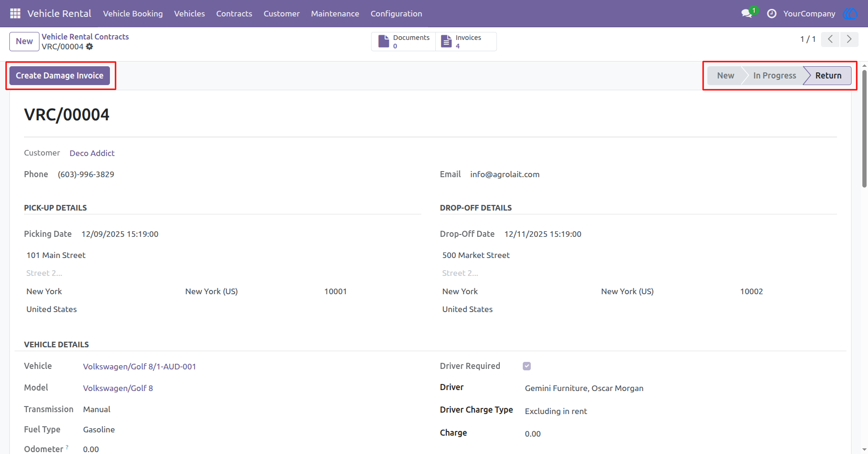The height and width of the screenshot is (454, 868).
Task: Click the email info@agrolait.com
Action: [505, 174]
